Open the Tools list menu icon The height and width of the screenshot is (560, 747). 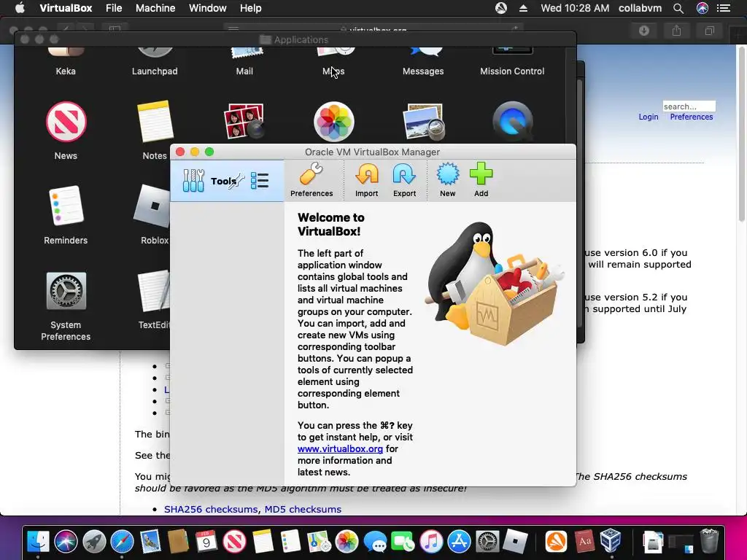260,181
